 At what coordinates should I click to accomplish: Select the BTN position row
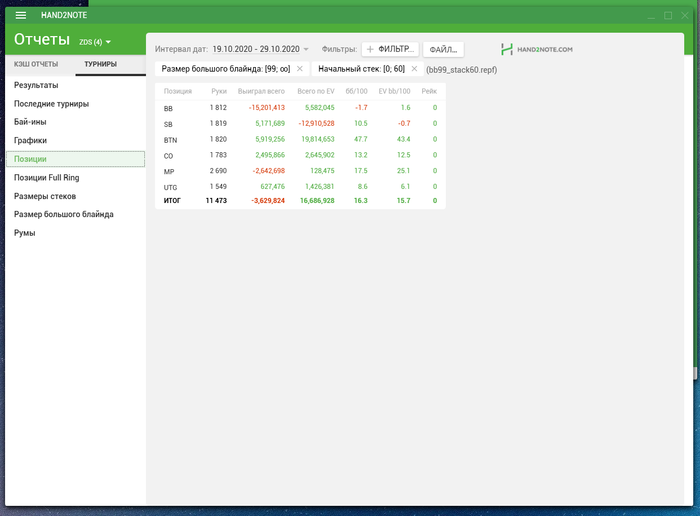tap(300, 139)
